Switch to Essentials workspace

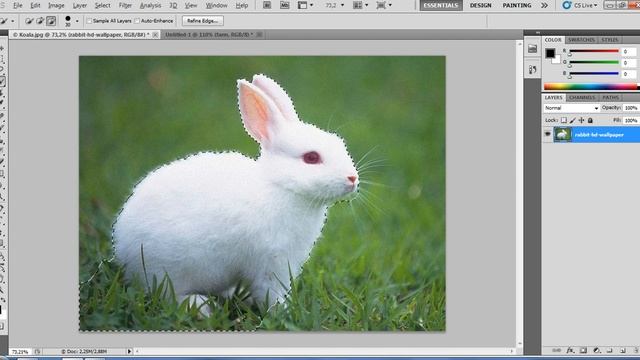441,5
